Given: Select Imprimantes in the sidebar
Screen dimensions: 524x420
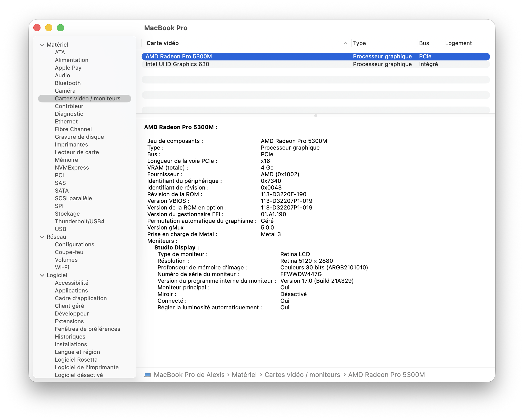Looking at the screenshot, I should (x=71, y=144).
